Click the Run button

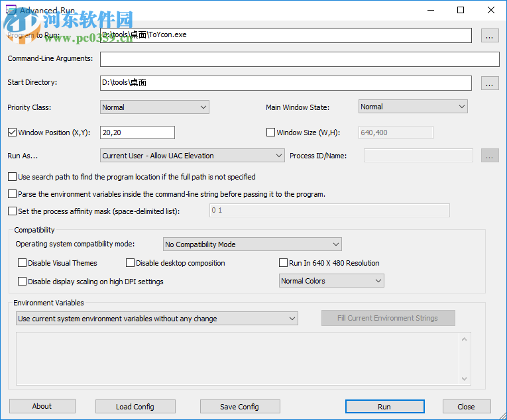point(384,407)
